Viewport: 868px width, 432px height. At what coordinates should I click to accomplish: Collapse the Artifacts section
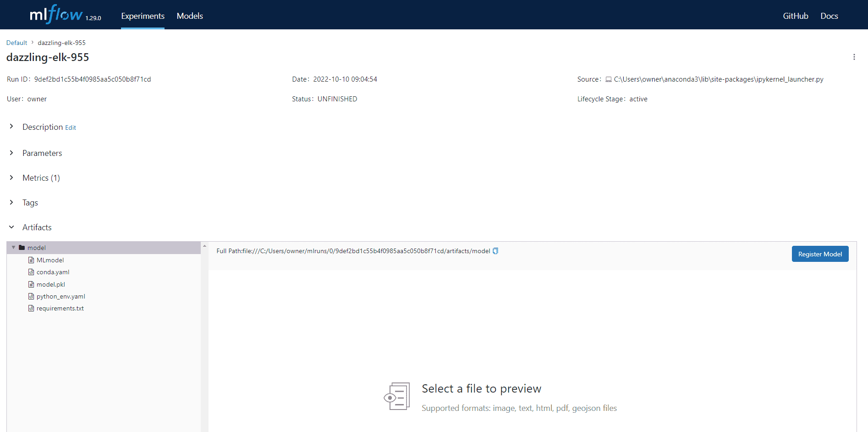pyautogui.click(x=12, y=227)
